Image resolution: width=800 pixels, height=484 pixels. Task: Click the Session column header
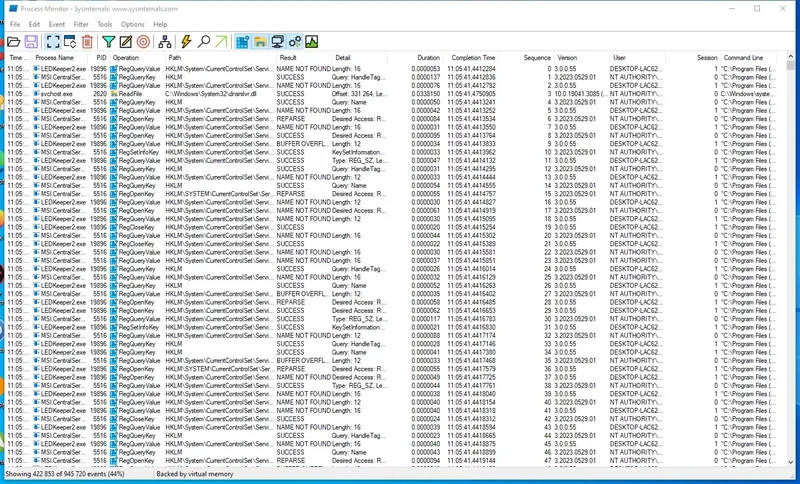(693, 58)
